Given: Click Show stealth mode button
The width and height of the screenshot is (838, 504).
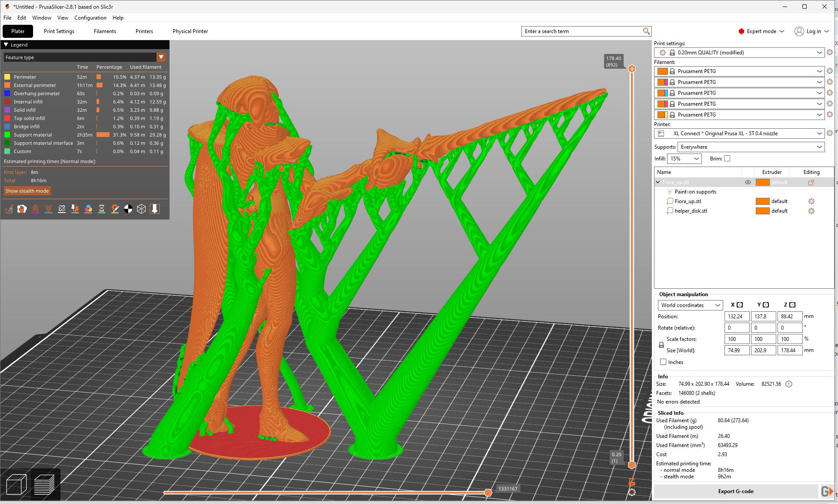Looking at the screenshot, I should tap(27, 191).
